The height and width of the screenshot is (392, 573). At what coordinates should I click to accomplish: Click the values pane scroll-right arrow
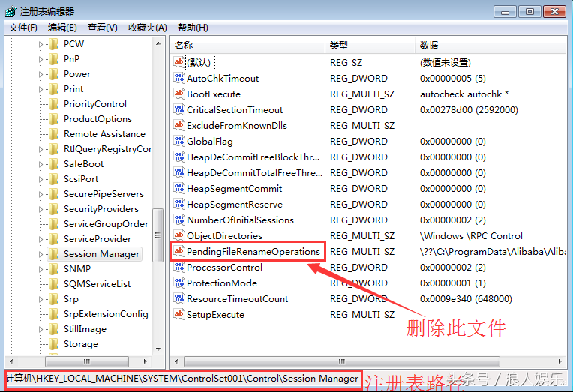(560, 361)
